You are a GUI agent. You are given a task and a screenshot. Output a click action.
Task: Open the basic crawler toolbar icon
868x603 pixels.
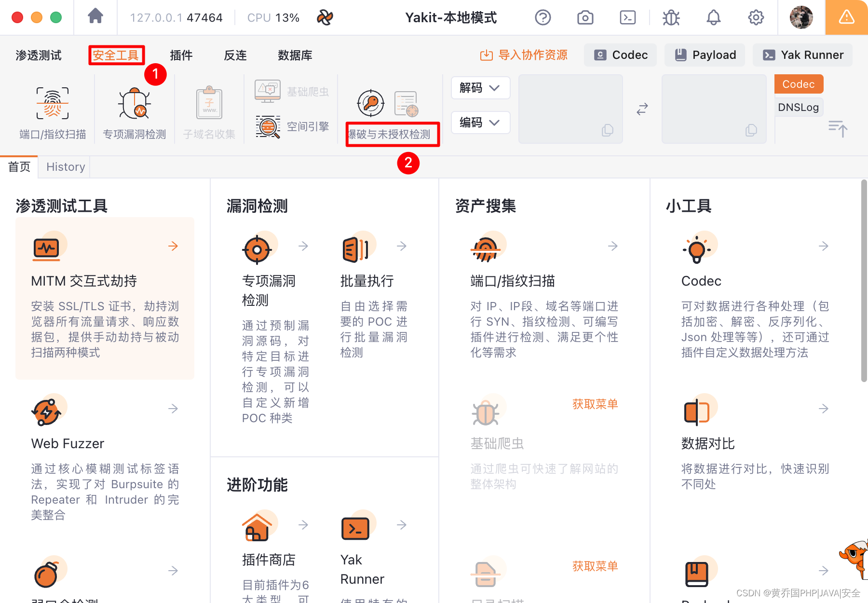267,91
